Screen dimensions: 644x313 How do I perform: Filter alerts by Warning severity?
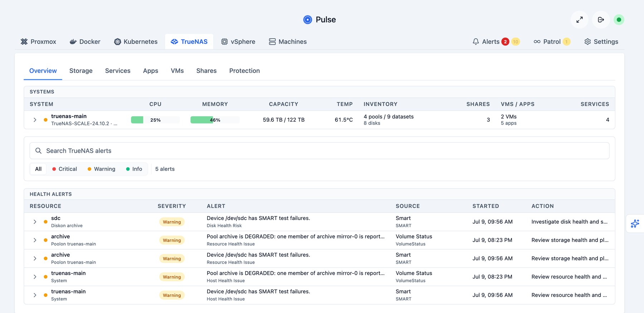(101, 169)
